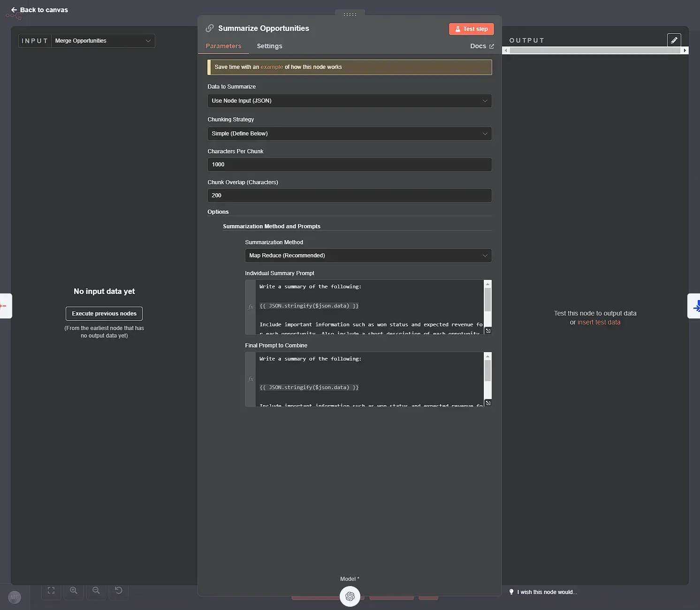700x610 pixels.
Task: Click the Execute previous nodes button
Action: 104,313
